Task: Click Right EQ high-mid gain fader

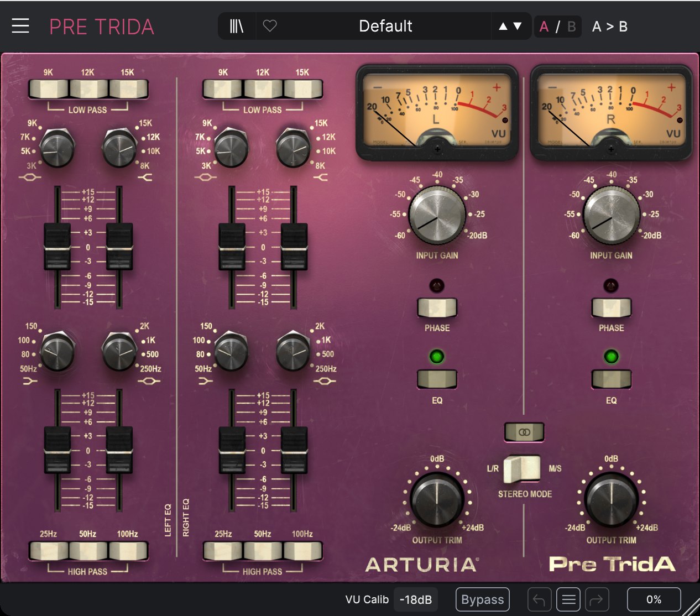Action: pos(232,247)
